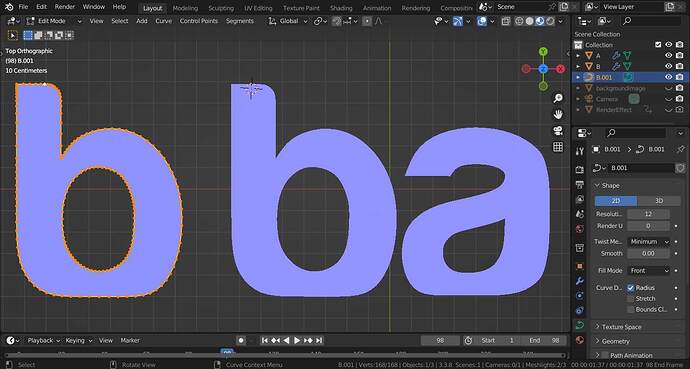Select Camera in the outliner
The height and width of the screenshot is (369, 690).
tap(606, 99)
